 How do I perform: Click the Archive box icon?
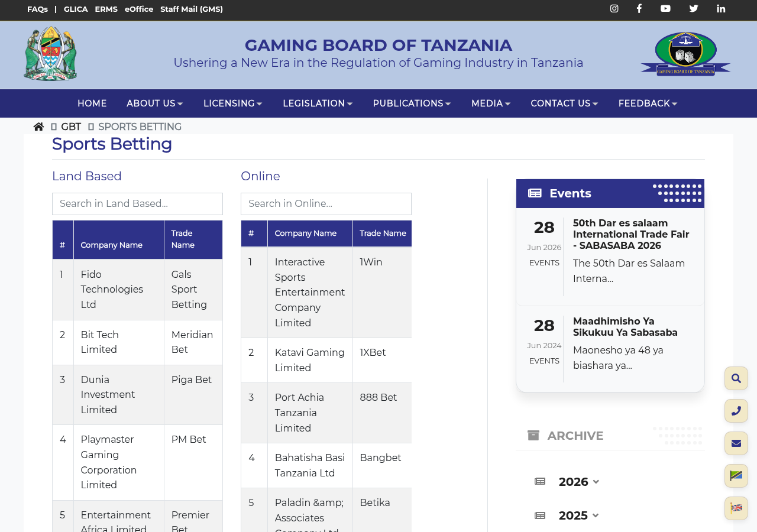[533, 436]
